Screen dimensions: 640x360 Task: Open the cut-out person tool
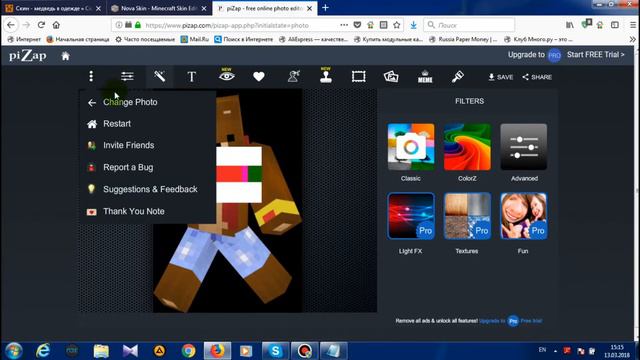[293, 76]
